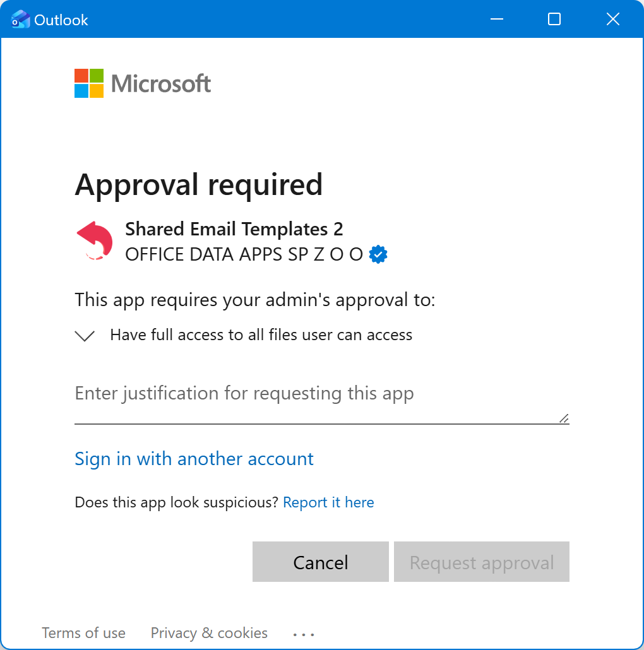Minimize the Outlook approval window

496,19
